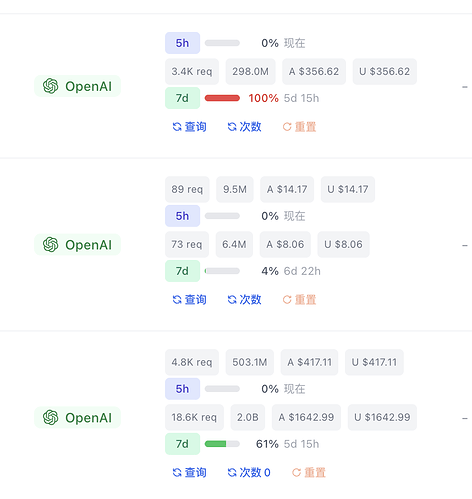
Task: Click the orange reset icon in third row
Action: click(296, 472)
